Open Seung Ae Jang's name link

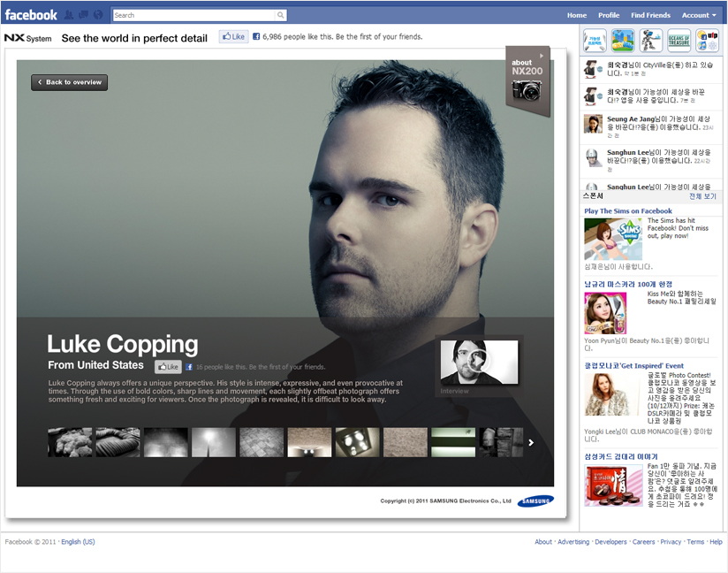tap(630, 119)
